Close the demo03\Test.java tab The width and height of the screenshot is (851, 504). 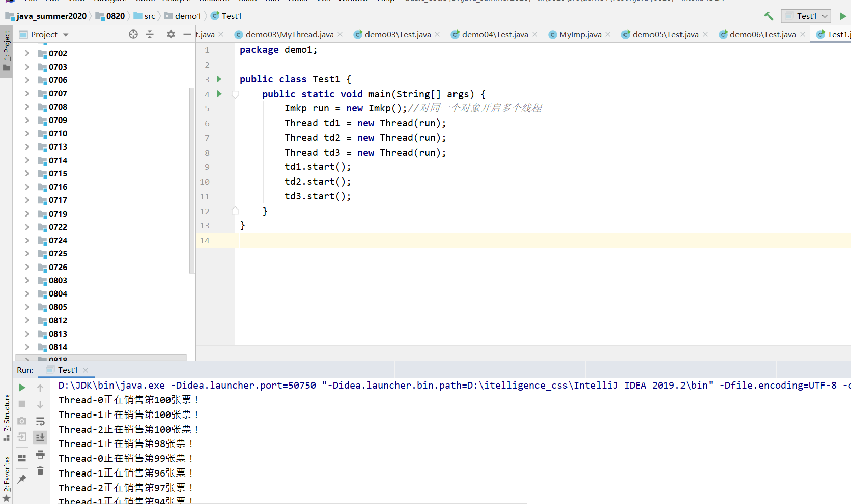(x=437, y=34)
